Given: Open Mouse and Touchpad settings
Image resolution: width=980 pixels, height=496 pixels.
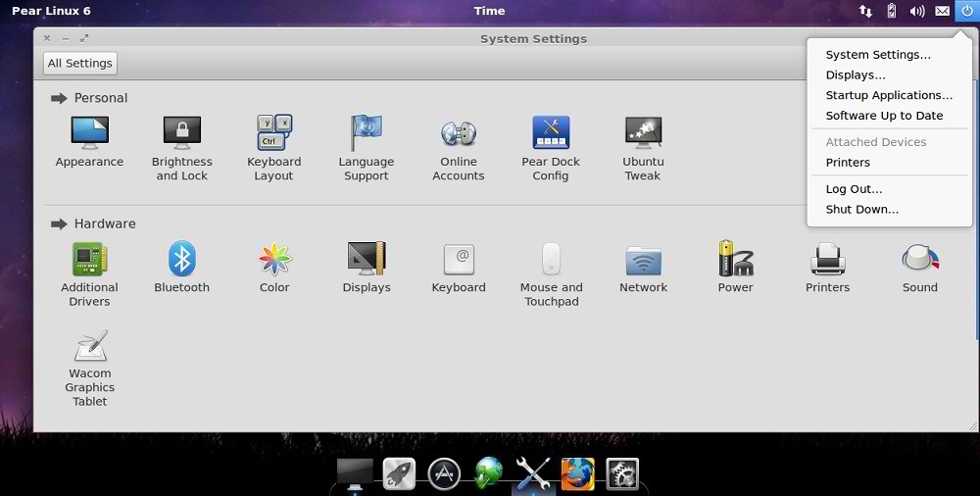Looking at the screenshot, I should pos(551,274).
